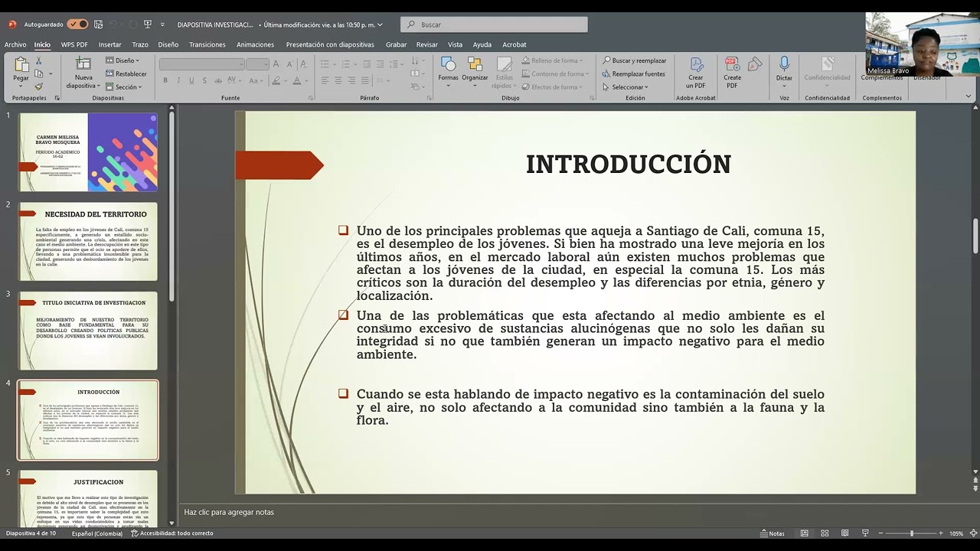Expand the last-modified version history dropdown
Viewport: 980px width, 551px height.
point(381,24)
